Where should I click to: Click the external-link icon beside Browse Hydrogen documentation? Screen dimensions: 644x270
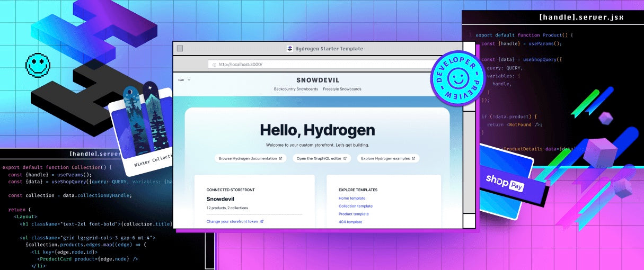pyautogui.click(x=281, y=158)
